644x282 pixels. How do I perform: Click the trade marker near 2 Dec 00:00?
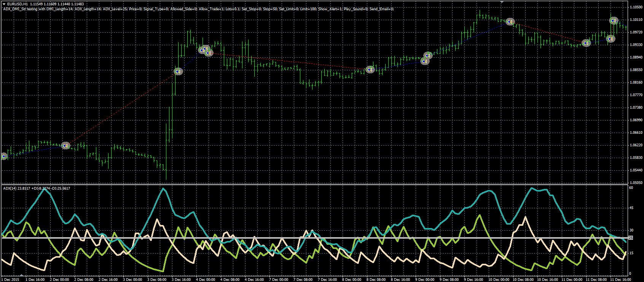click(66, 146)
